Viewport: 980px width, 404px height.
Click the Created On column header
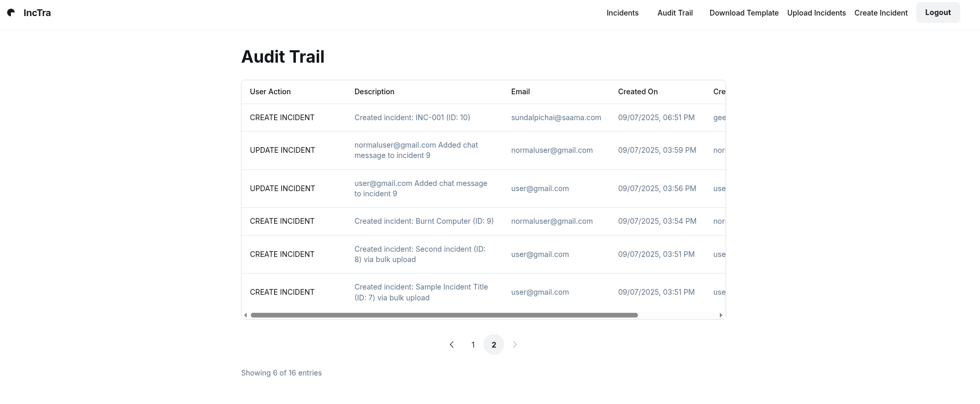coord(637,92)
